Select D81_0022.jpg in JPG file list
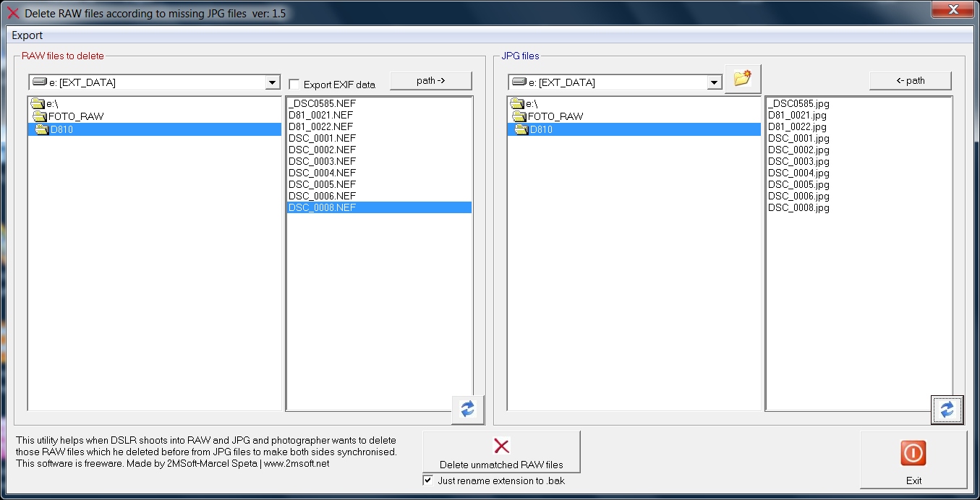Image resolution: width=980 pixels, height=500 pixels. coord(859,126)
